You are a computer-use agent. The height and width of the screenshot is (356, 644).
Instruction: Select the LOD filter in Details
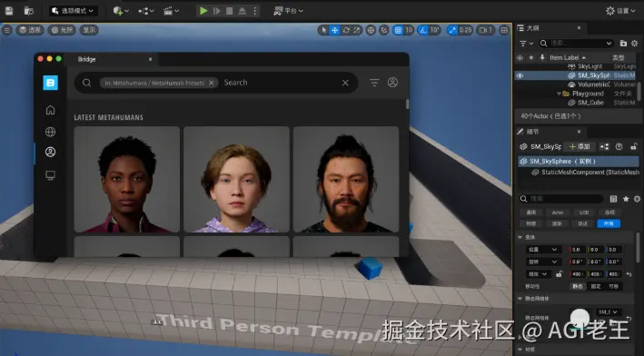click(584, 213)
